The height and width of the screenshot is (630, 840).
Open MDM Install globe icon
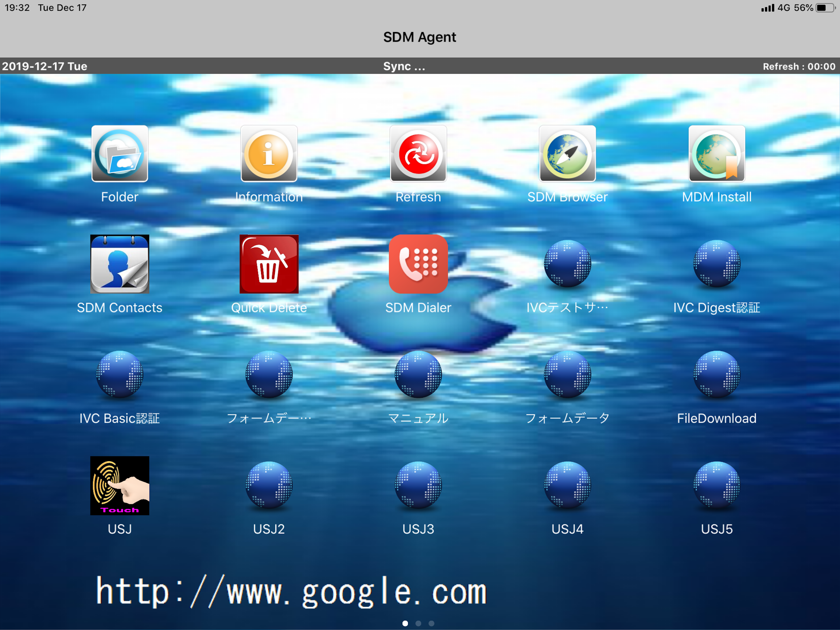click(x=717, y=154)
